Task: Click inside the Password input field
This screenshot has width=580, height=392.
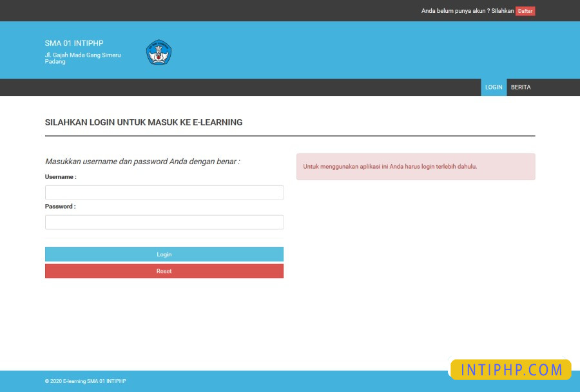Action: 164,221
